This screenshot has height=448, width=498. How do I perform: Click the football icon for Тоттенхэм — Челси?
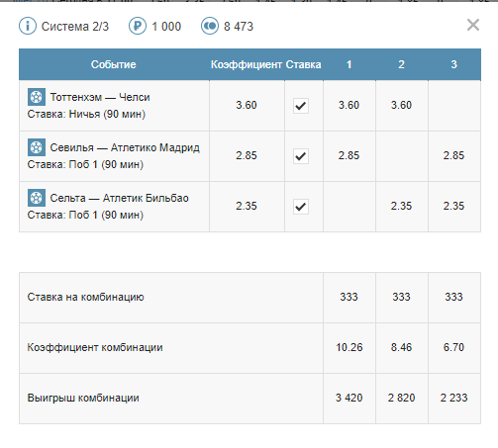pos(37,97)
